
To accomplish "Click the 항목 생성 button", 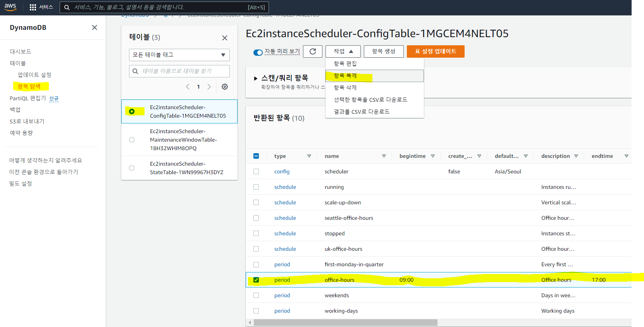I will [x=384, y=51].
